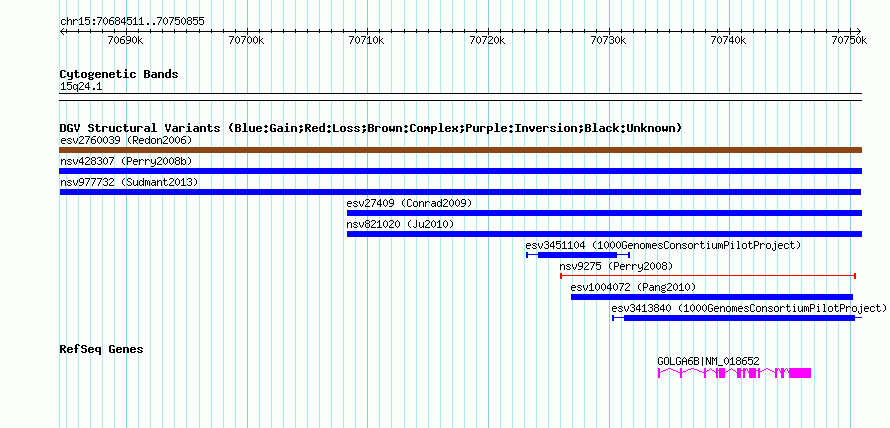The width and height of the screenshot is (890, 428).
Task: Click the red nsv9275 loss line
Action: pyautogui.click(x=708, y=276)
